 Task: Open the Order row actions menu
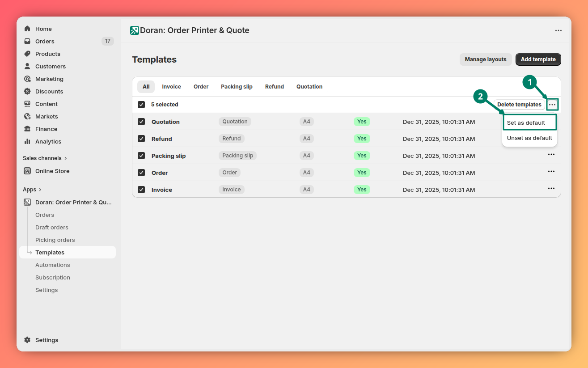551,172
